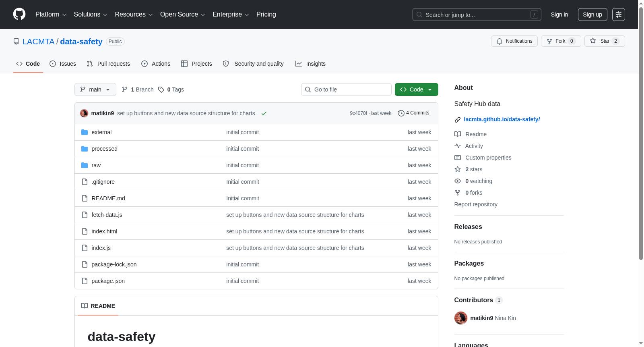Expand the Open Source menu
This screenshot has height=347, width=644.
183,15
